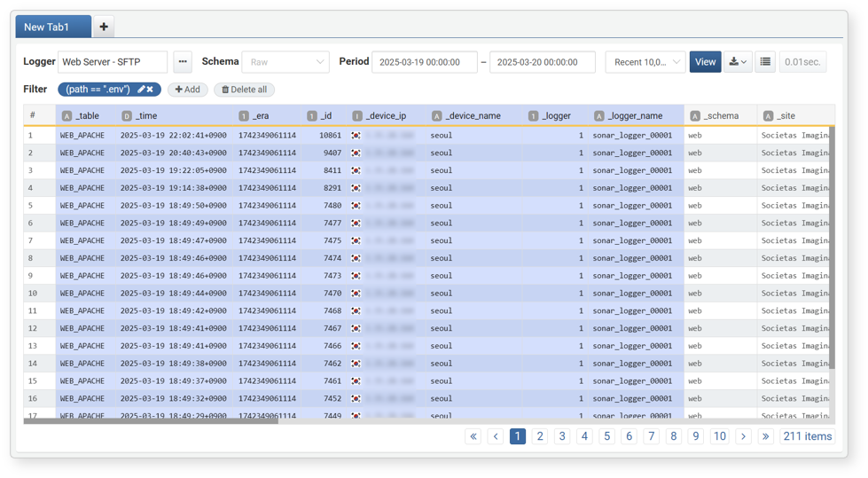Go to page 10
868x478 pixels.
tap(720, 436)
